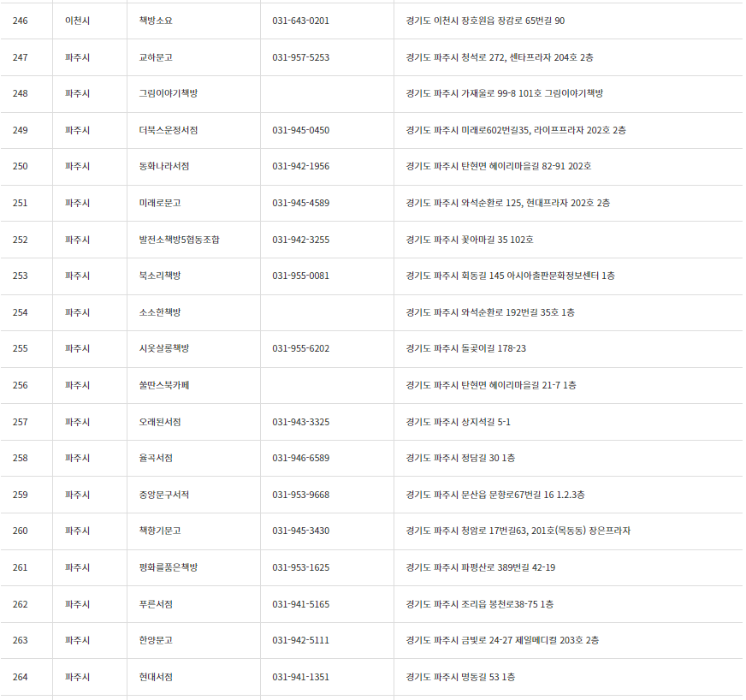Image resolution: width=746 pixels, height=700 pixels.
Task: Select the address 청석로 272, 센타프라자 204호
Action: [500, 57]
